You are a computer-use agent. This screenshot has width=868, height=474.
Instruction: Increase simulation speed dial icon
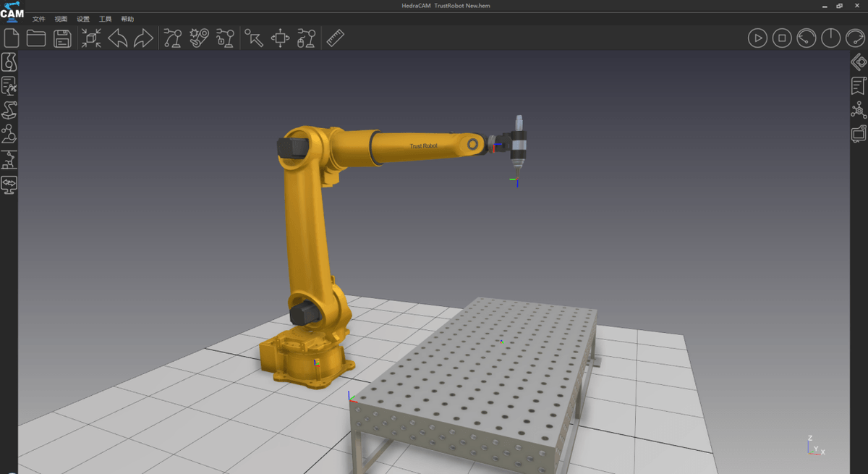tap(855, 38)
